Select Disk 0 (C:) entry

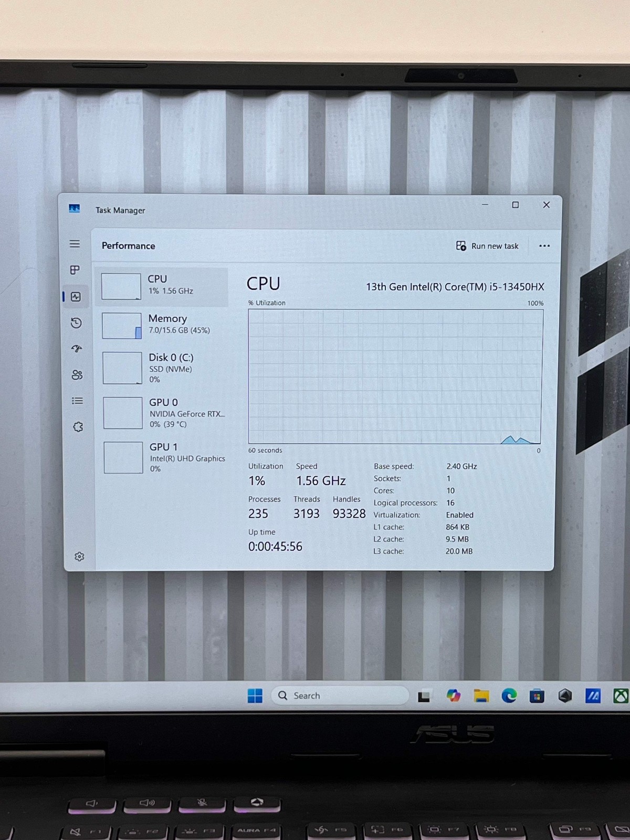coord(163,367)
